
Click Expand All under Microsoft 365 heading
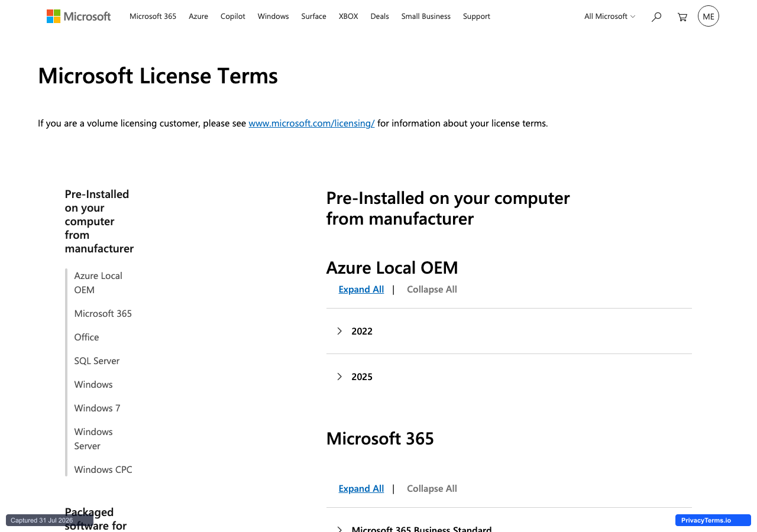[361, 489]
